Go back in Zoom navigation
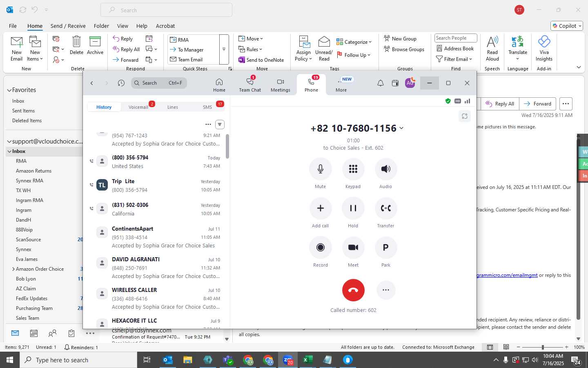Screen dimensions: 588x368 click(x=92, y=83)
